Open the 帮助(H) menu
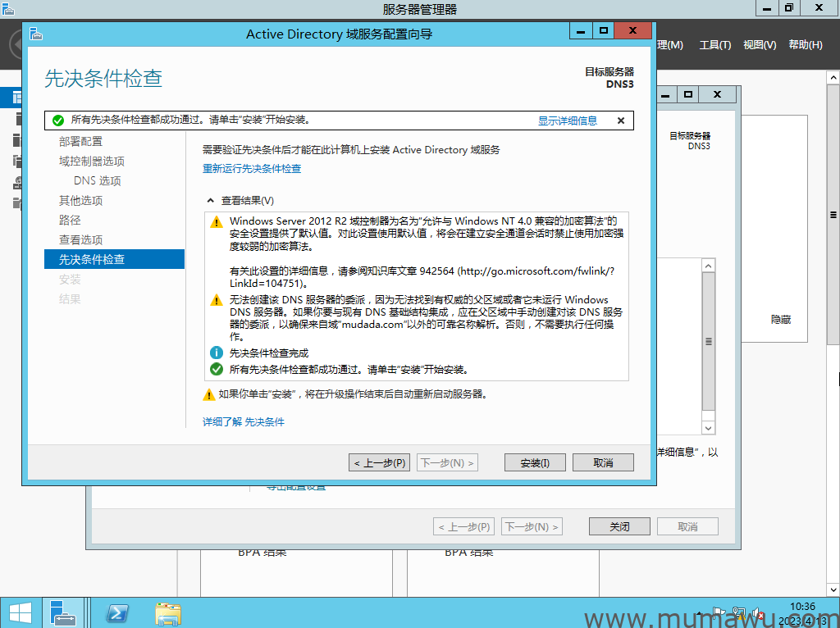 point(805,45)
